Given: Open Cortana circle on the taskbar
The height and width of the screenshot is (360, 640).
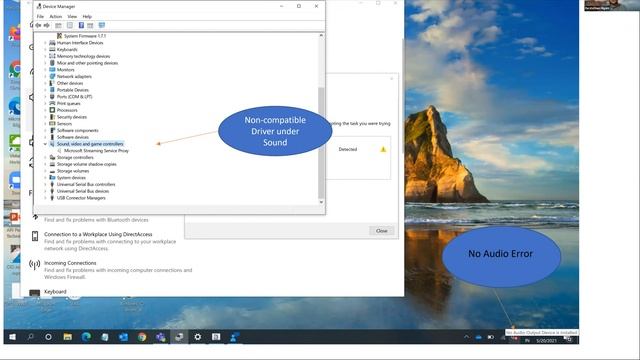Looking at the screenshot, I should point(49,337).
